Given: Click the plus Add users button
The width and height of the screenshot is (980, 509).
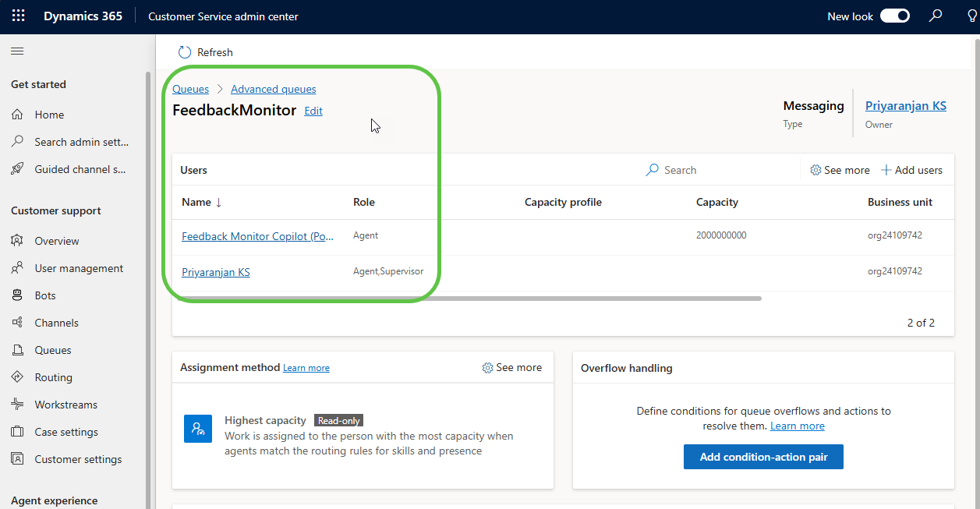Looking at the screenshot, I should coord(911,170).
